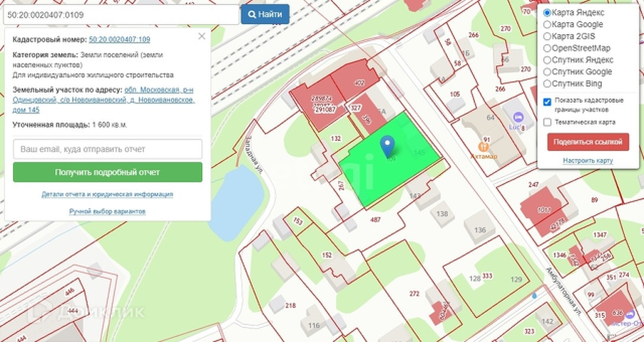The width and height of the screenshot is (644, 342).
Task: Click parcel number 129 on map
Action: pyautogui.click(x=516, y=279)
